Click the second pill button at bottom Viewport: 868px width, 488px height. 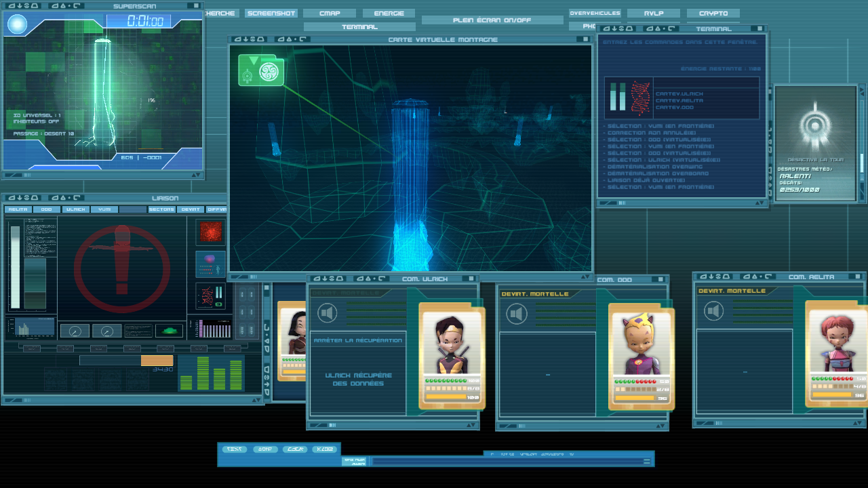[x=265, y=449]
